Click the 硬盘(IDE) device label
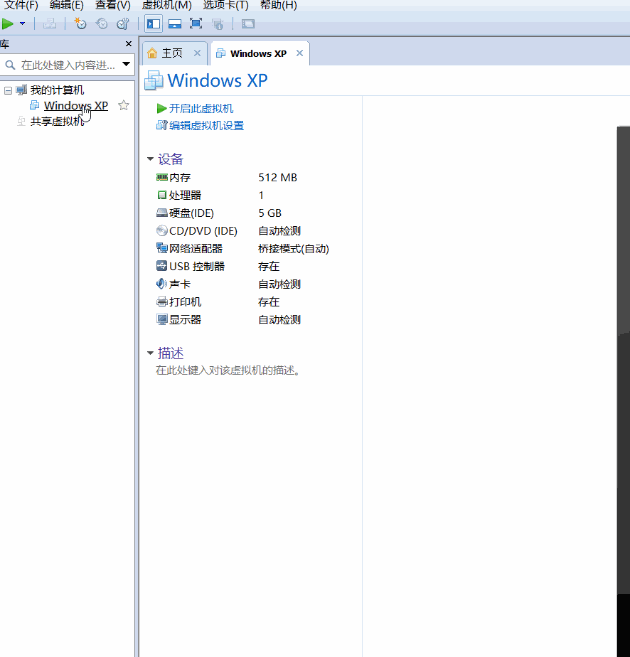 [x=191, y=213]
